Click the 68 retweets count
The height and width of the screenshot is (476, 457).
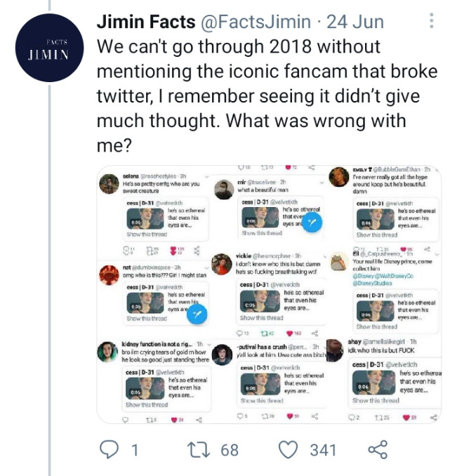(230, 450)
